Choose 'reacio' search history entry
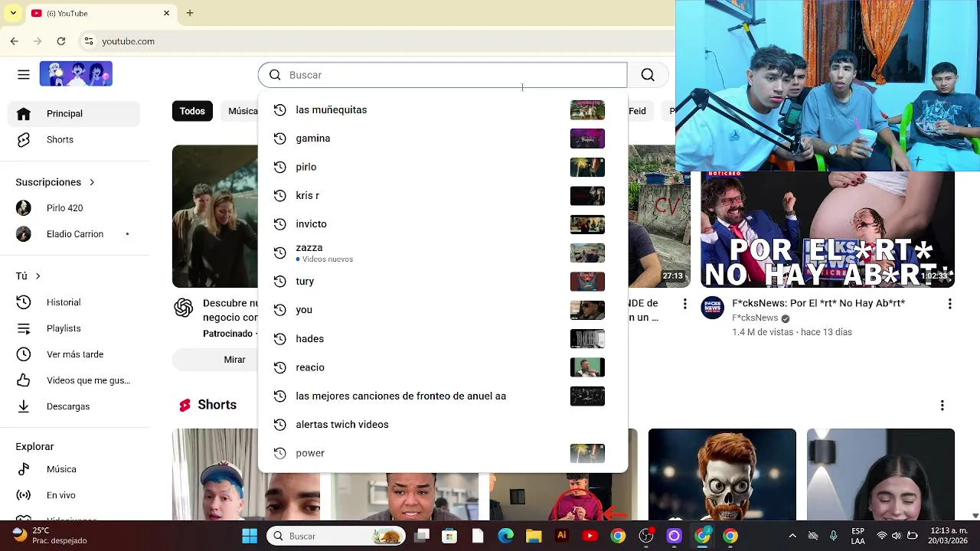The width and height of the screenshot is (980, 551). (x=443, y=367)
